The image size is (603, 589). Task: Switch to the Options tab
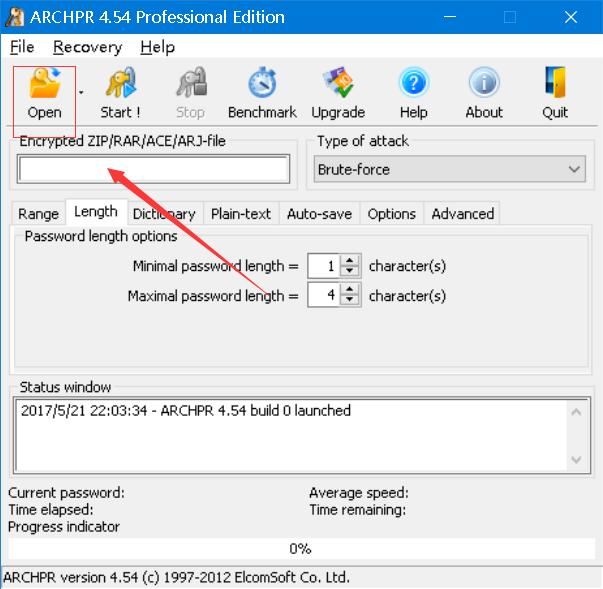[x=391, y=214]
